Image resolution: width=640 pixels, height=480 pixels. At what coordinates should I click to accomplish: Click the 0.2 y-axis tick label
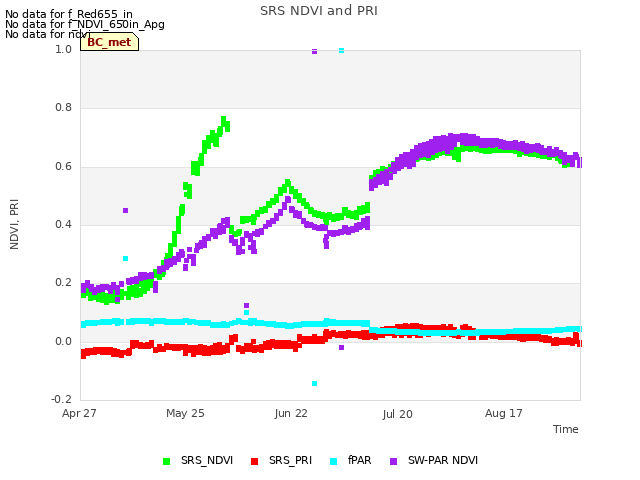pos(63,282)
